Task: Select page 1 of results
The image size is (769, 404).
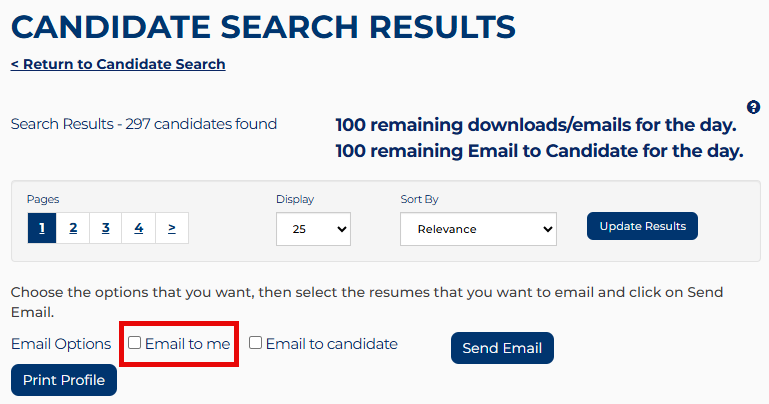Action: point(42,228)
